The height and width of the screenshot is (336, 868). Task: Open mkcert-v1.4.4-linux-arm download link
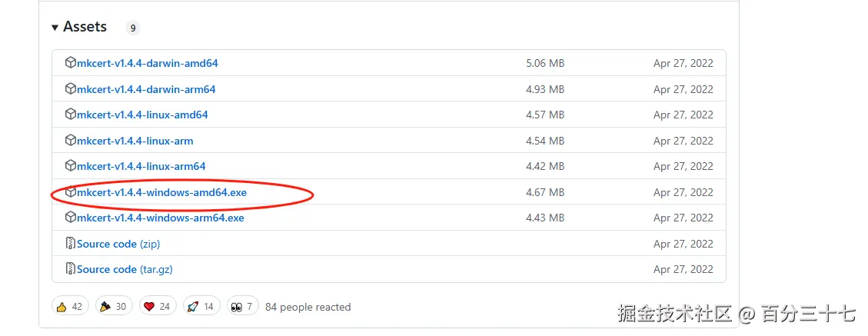[x=135, y=141]
